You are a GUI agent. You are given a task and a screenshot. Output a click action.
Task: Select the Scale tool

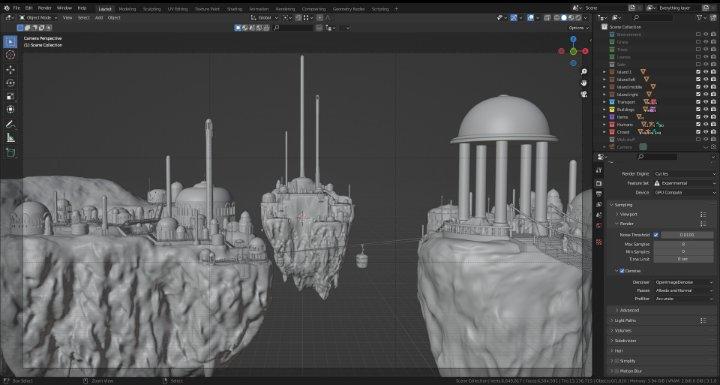tap(10, 96)
